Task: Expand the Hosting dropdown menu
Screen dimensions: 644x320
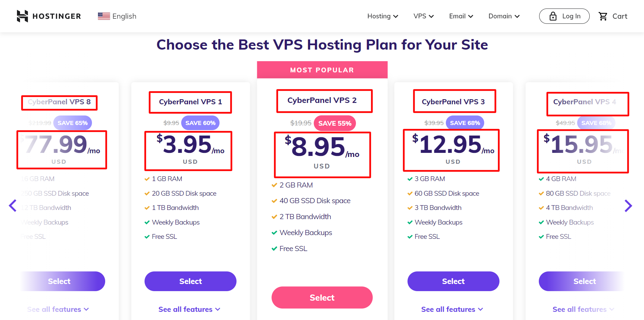Action: point(382,16)
